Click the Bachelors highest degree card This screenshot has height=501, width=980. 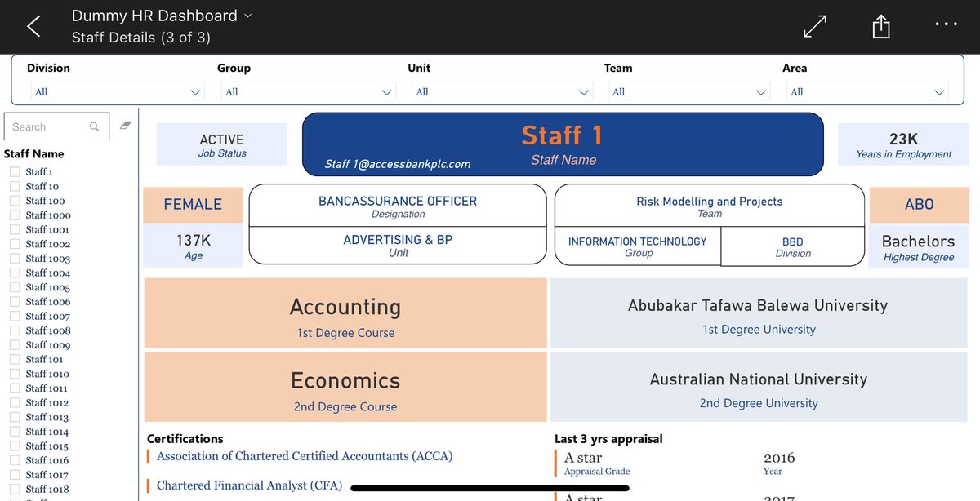(x=919, y=246)
